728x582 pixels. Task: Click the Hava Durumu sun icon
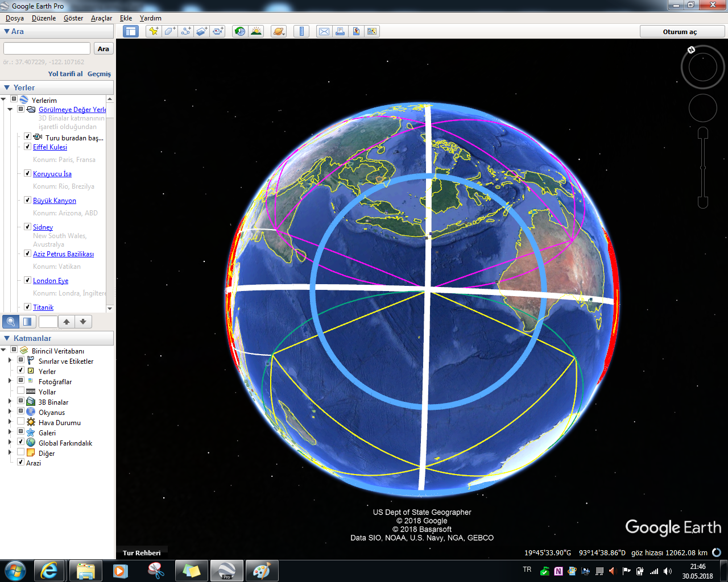[31, 422]
